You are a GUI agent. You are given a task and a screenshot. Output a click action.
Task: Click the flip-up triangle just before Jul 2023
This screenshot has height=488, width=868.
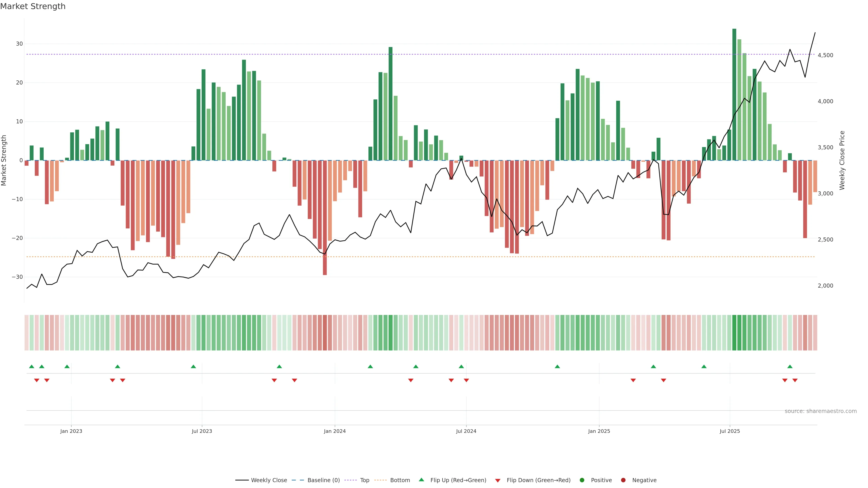click(193, 366)
